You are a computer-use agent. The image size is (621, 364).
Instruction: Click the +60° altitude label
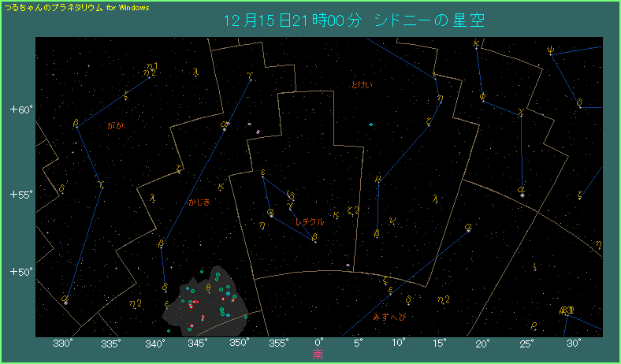[20, 110]
